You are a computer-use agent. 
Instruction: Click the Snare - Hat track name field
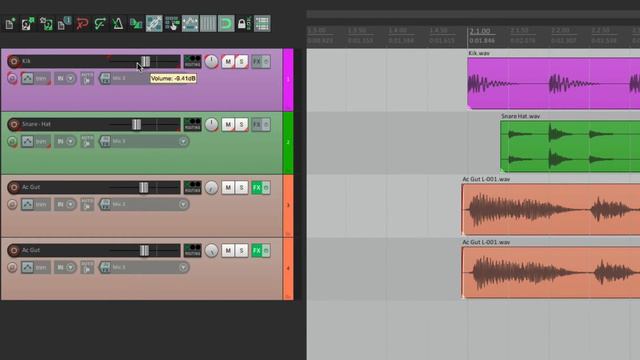click(63, 124)
